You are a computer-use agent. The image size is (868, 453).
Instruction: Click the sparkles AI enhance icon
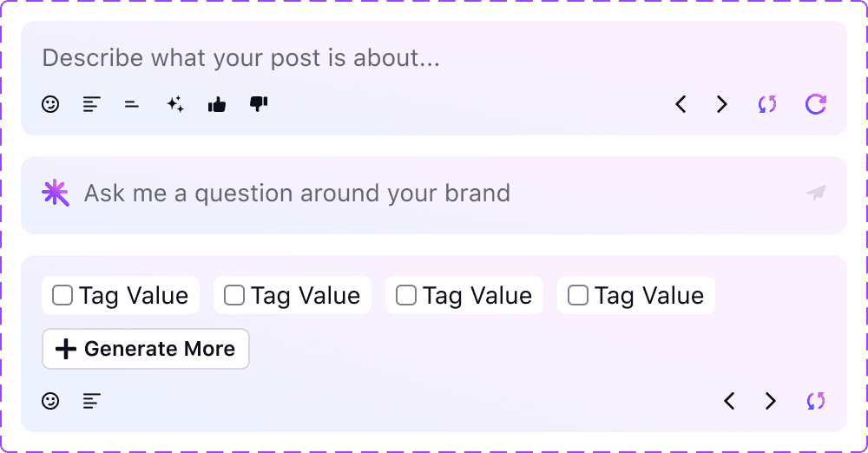click(x=175, y=104)
